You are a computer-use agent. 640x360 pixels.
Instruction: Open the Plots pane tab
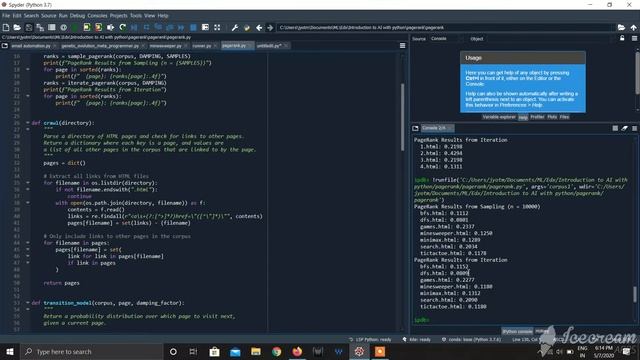[x=552, y=117]
